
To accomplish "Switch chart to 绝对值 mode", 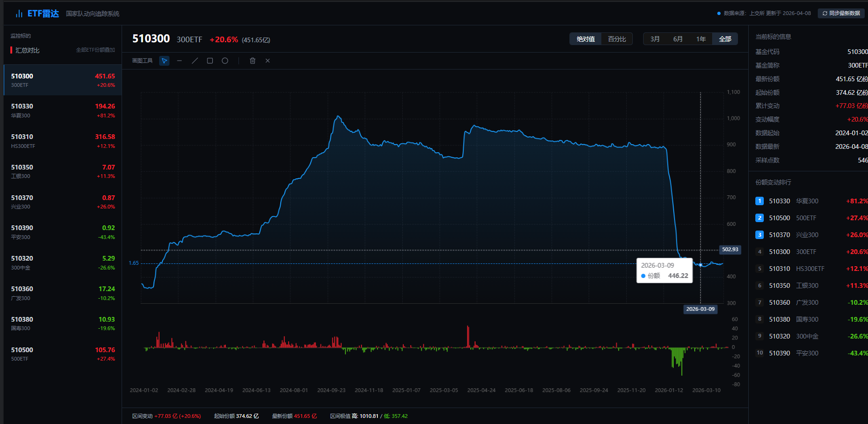I will [585, 39].
